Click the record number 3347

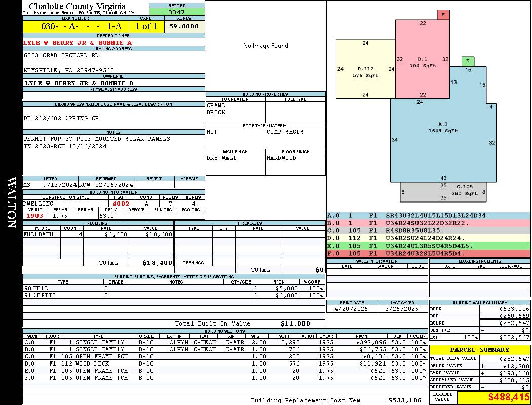pos(177,12)
